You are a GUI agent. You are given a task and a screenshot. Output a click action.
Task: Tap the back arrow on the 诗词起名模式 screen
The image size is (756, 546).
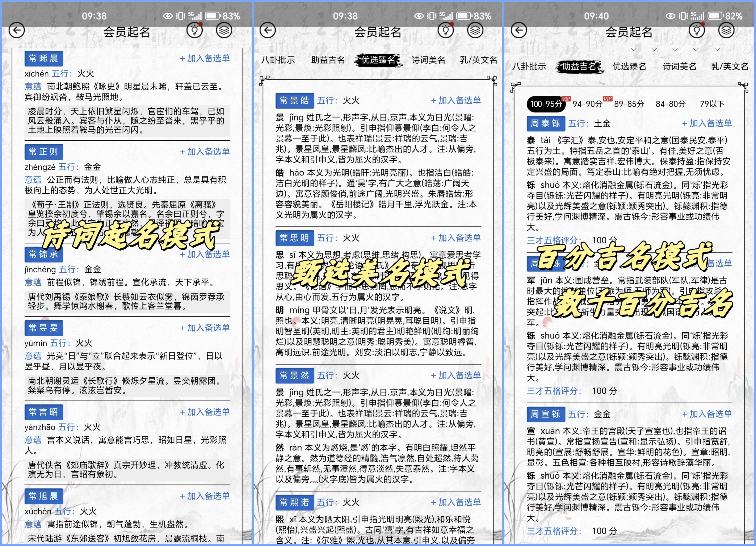pyautogui.click(x=17, y=30)
